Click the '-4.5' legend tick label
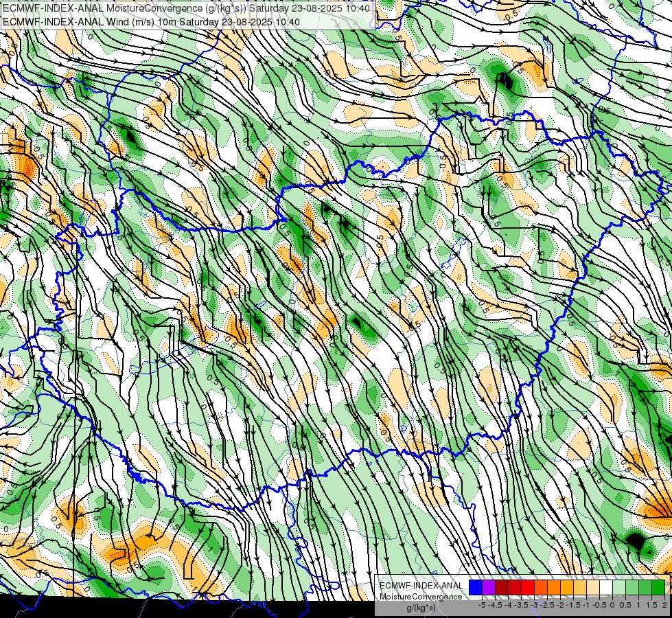The height and width of the screenshot is (618, 672). tap(495, 605)
